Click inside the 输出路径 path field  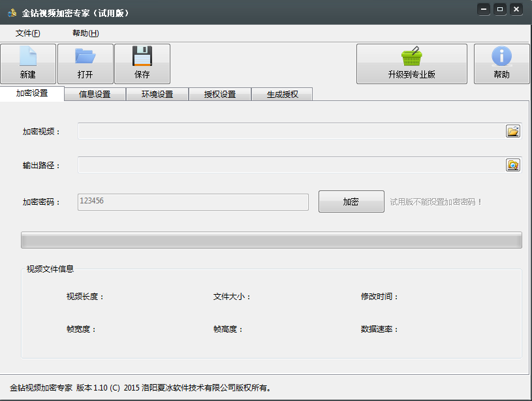[x=287, y=165]
